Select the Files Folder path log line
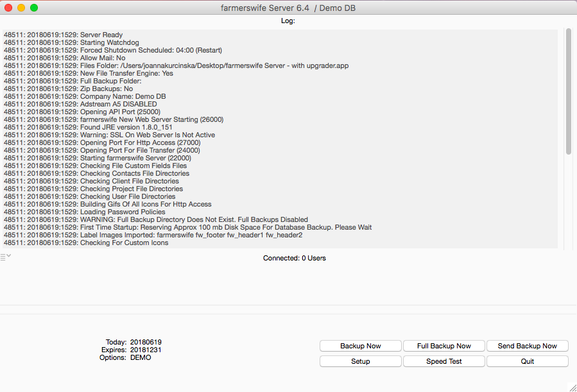The width and height of the screenshot is (577, 392). tap(177, 66)
